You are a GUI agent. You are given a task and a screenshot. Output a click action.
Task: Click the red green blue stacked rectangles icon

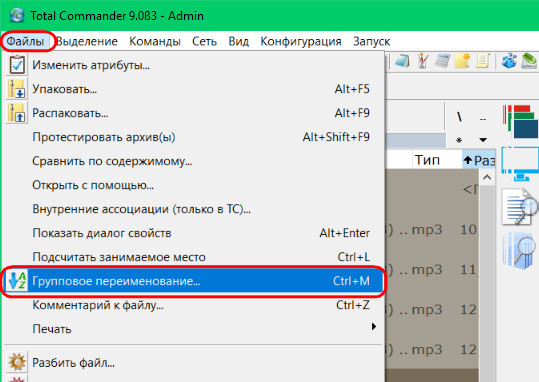(x=520, y=121)
